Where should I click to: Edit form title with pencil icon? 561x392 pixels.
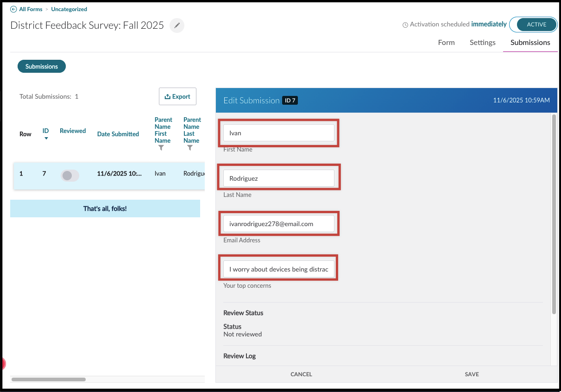(177, 25)
